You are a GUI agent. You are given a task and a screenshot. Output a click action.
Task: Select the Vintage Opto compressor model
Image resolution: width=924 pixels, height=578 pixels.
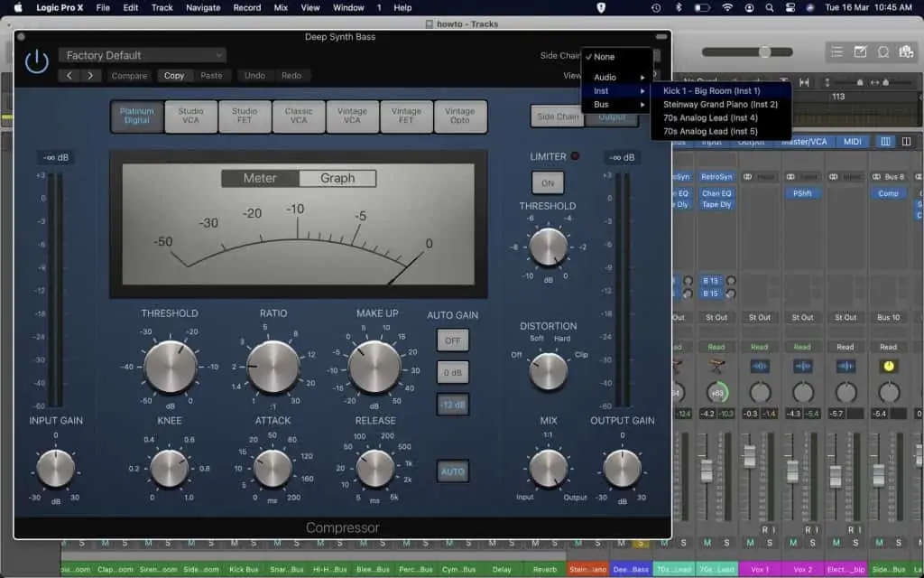click(460, 116)
